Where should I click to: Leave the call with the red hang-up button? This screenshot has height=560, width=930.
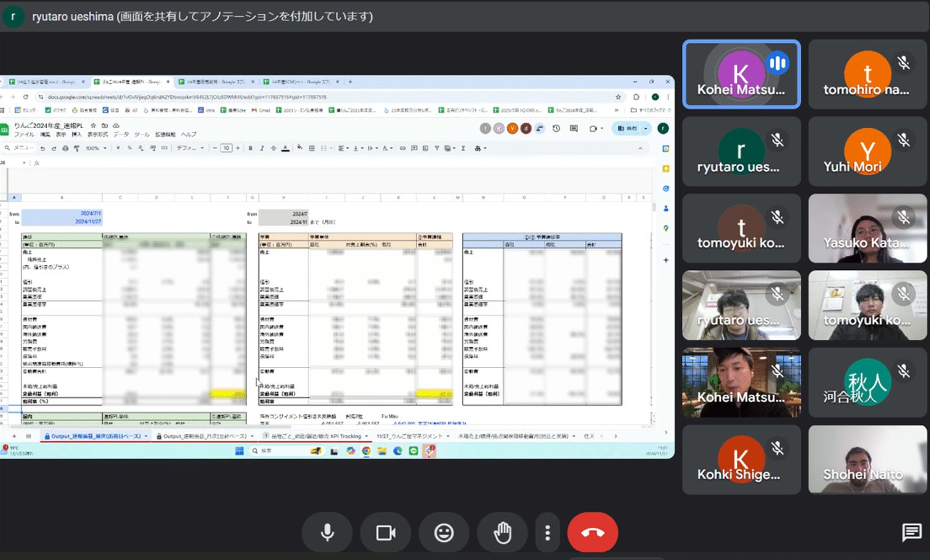pyautogui.click(x=592, y=532)
